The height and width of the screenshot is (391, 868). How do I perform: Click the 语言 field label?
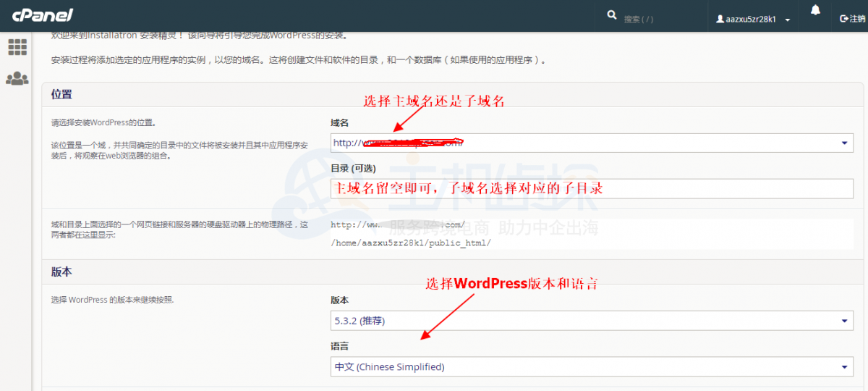(x=339, y=347)
